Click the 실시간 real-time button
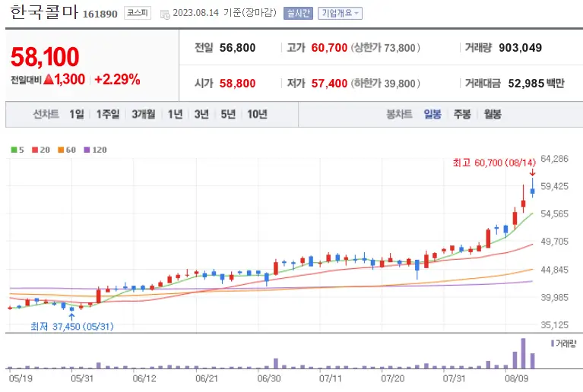Viewport: 583px width, 392px height. 298,14
